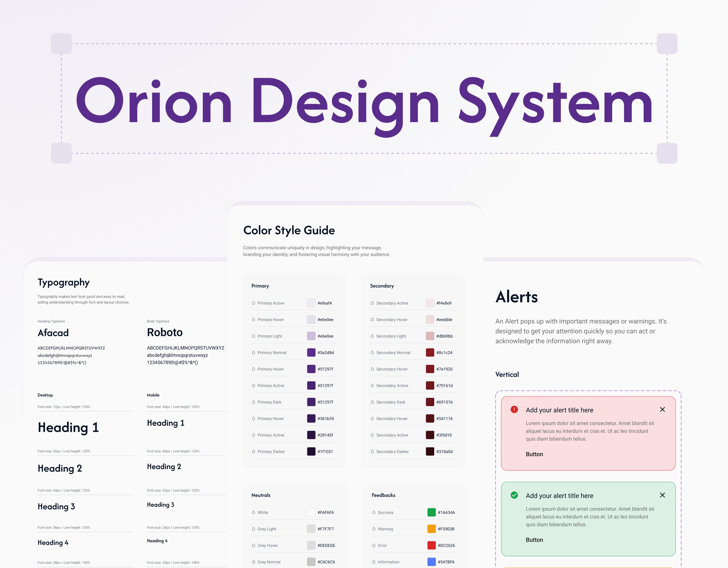Close the green success alert

[662, 495]
